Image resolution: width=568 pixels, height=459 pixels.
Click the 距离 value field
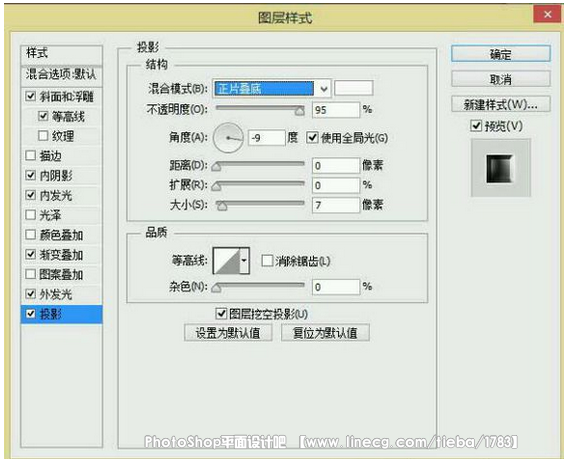pos(335,165)
